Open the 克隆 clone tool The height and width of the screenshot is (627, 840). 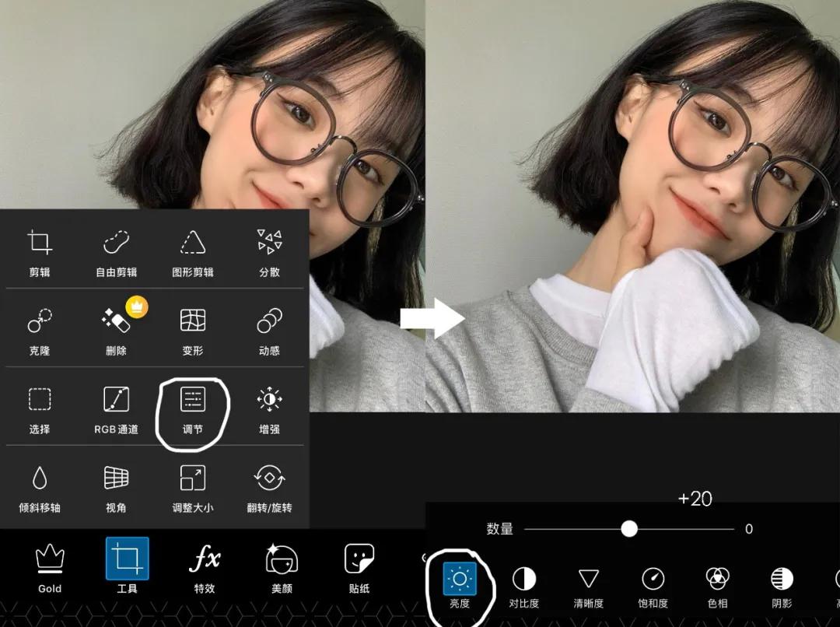click(40, 331)
